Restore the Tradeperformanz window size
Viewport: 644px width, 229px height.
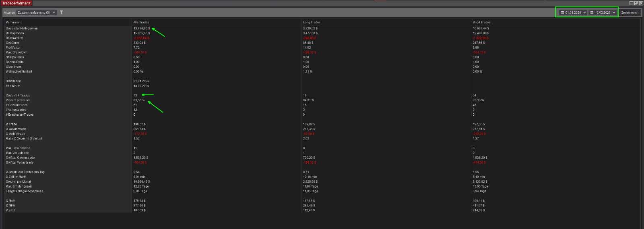click(x=636, y=3)
